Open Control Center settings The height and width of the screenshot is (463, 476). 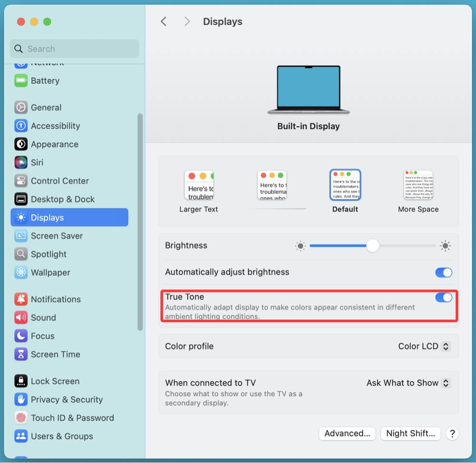(x=21, y=181)
